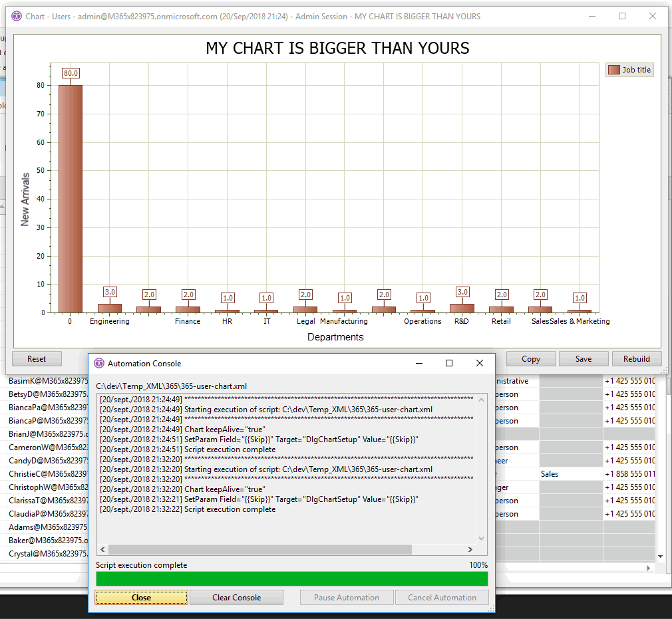Click the green script execution progress bar
The width and height of the screenshot is (672, 619).
pyautogui.click(x=291, y=578)
